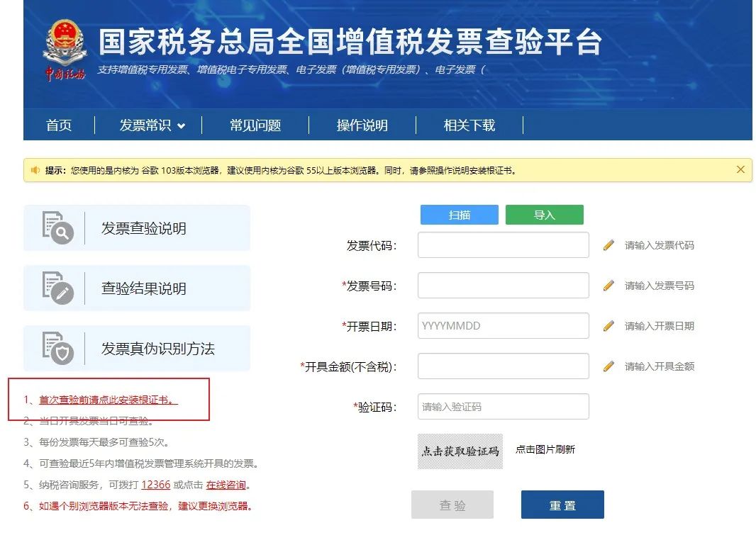Screen dimensions: 756x540
Task: Click the pencil icon beside 请输入发票号码
Action: (609, 286)
